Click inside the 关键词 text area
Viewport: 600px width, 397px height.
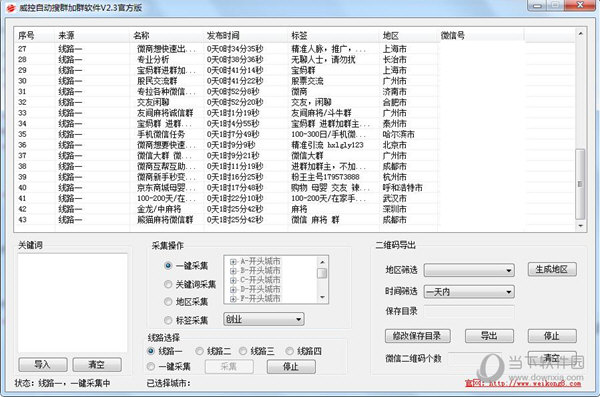(72, 302)
